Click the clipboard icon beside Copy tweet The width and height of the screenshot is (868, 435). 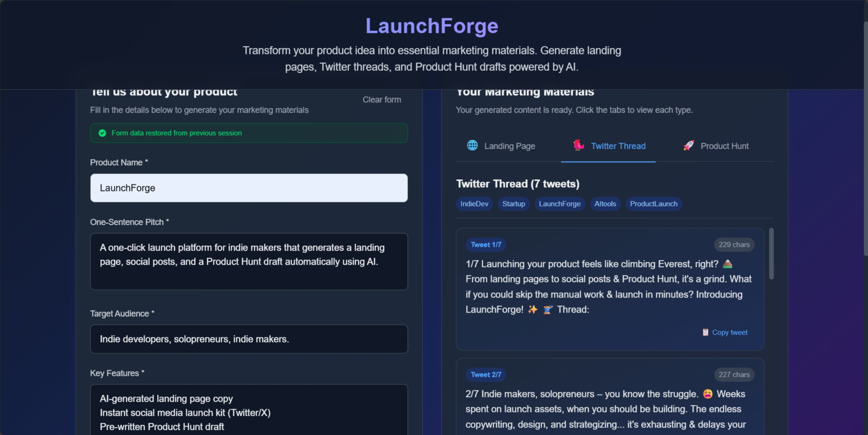(705, 332)
